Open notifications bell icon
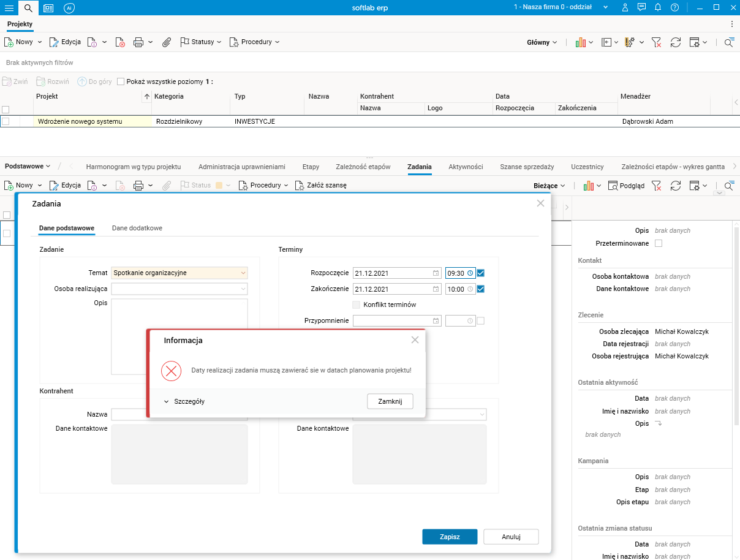This screenshot has height=560, width=740. click(x=658, y=7)
